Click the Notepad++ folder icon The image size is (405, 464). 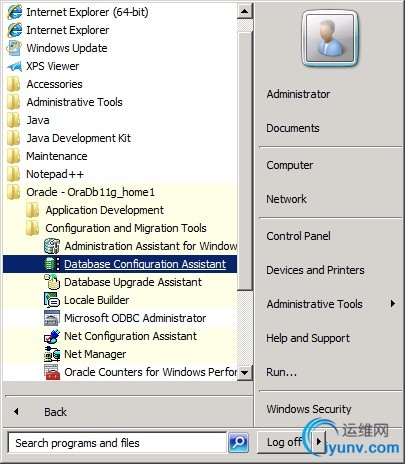tap(14, 174)
